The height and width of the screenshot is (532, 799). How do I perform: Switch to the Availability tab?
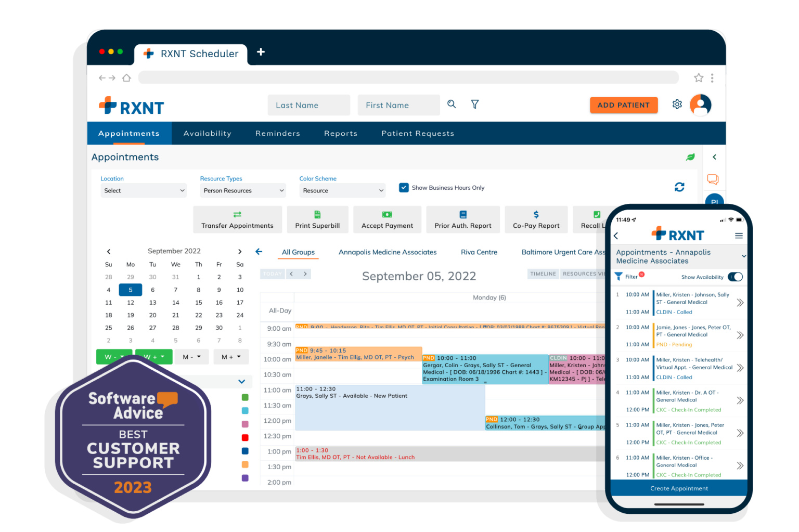coord(207,133)
